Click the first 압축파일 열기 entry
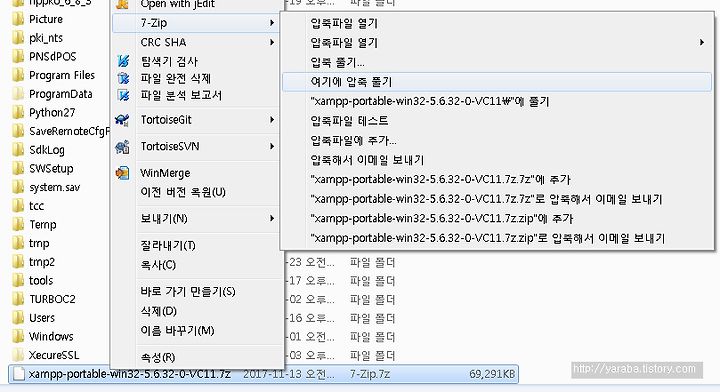Screen dimensions: 720x392 pos(497,23)
